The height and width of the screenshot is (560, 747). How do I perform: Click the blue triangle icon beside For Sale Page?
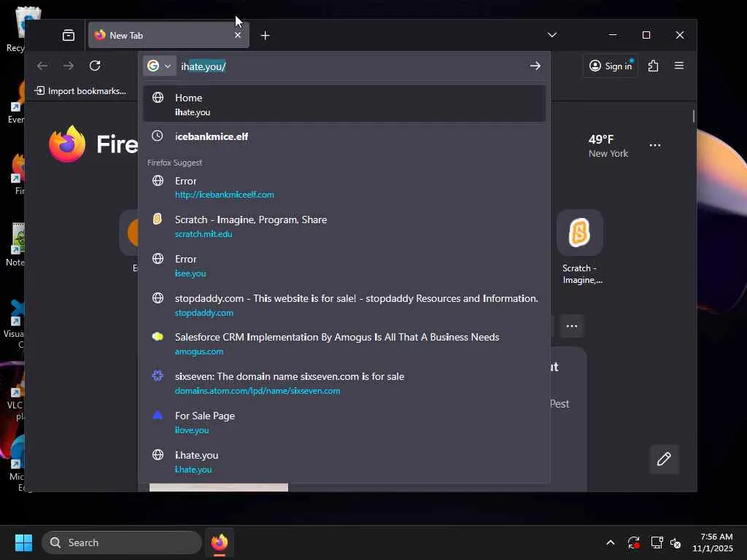(x=158, y=415)
